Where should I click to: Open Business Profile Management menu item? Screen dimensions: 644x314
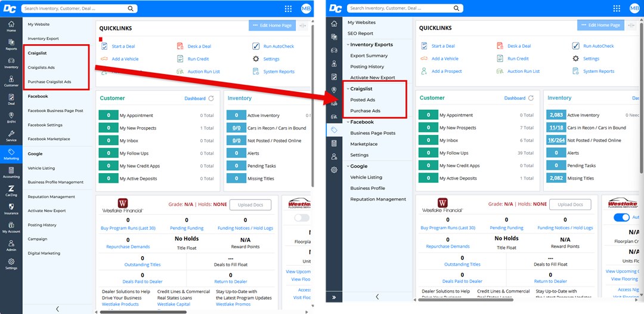coord(55,182)
